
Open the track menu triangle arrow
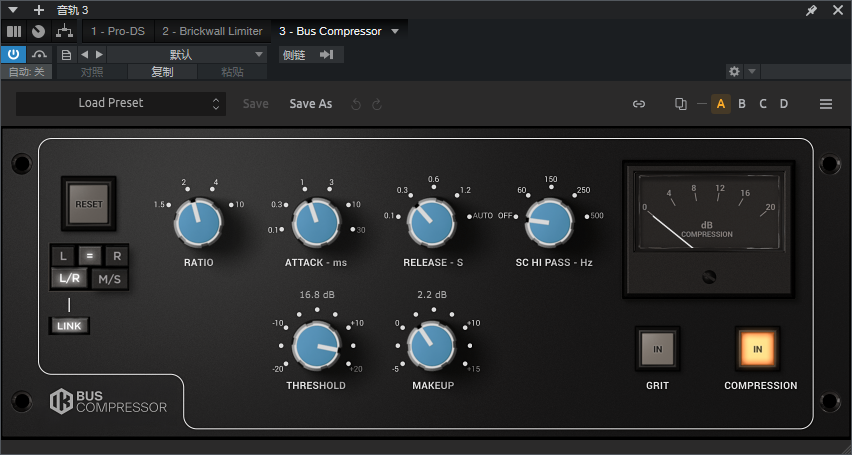(x=14, y=10)
